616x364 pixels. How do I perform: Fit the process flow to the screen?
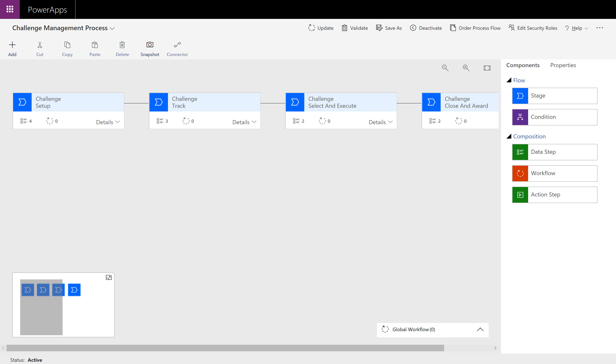pos(487,68)
